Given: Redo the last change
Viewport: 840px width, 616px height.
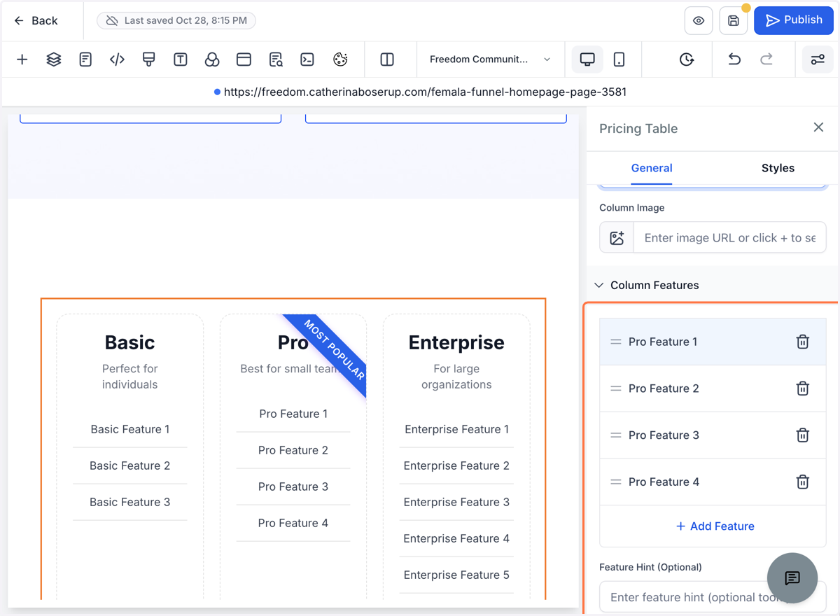Looking at the screenshot, I should 766,59.
